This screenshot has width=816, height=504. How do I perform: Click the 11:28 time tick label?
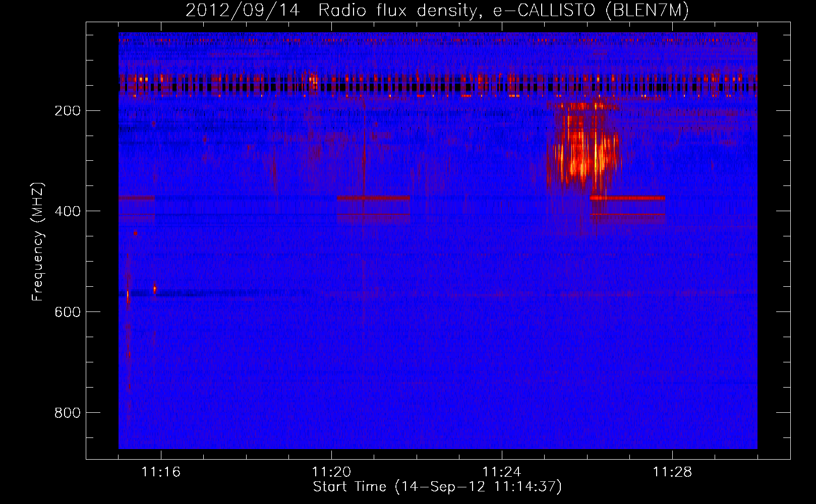(672, 472)
